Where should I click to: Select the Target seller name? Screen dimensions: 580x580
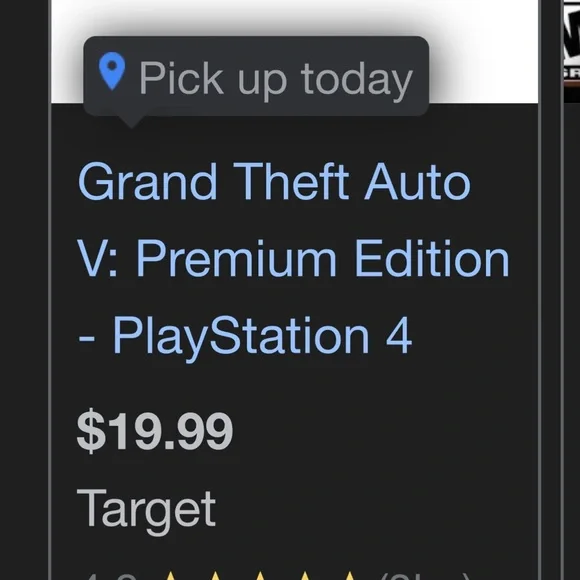click(x=146, y=510)
